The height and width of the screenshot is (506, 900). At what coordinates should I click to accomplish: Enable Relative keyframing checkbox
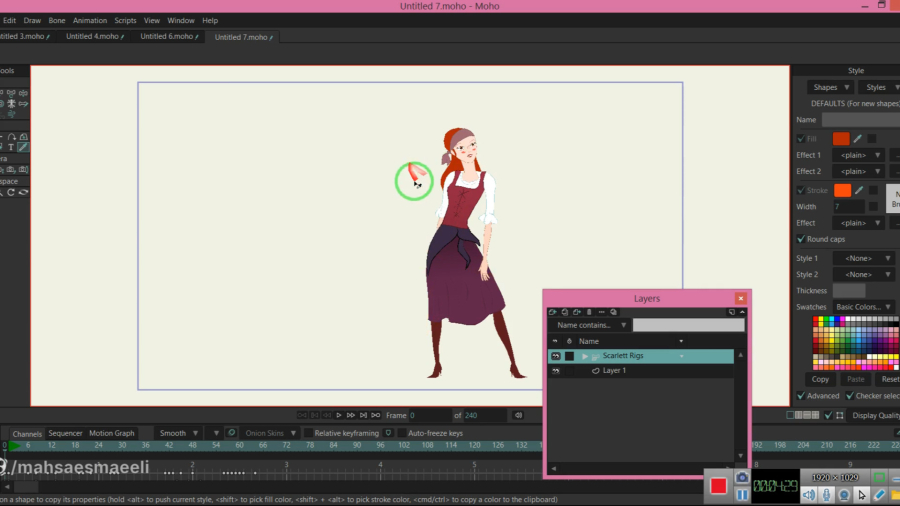(x=308, y=433)
